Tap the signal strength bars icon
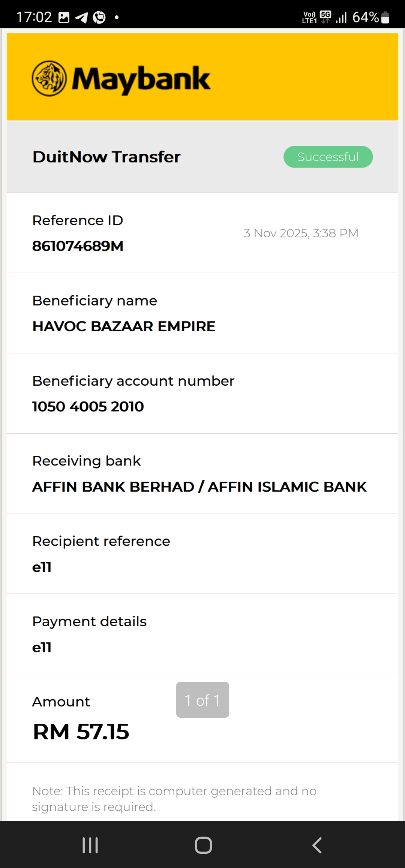Image resolution: width=405 pixels, height=868 pixels. (341, 17)
